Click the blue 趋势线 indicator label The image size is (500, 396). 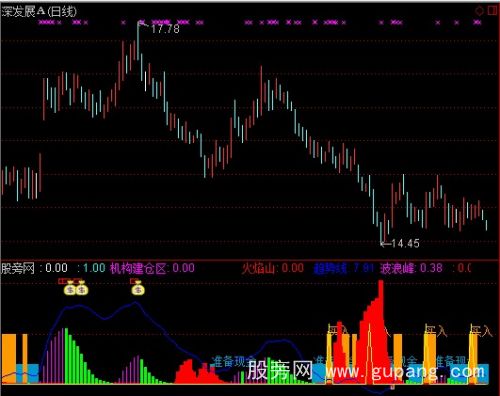click(x=330, y=268)
